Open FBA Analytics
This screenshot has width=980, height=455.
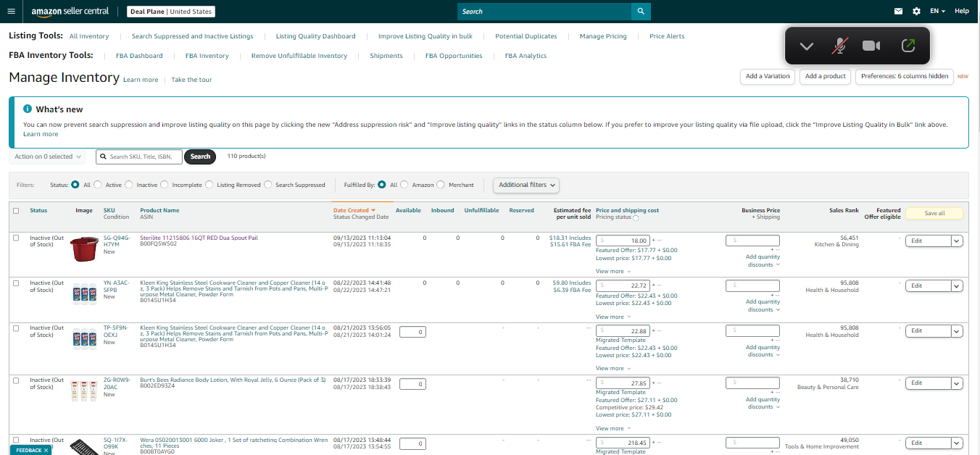pyautogui.click(x=526, y=56)
